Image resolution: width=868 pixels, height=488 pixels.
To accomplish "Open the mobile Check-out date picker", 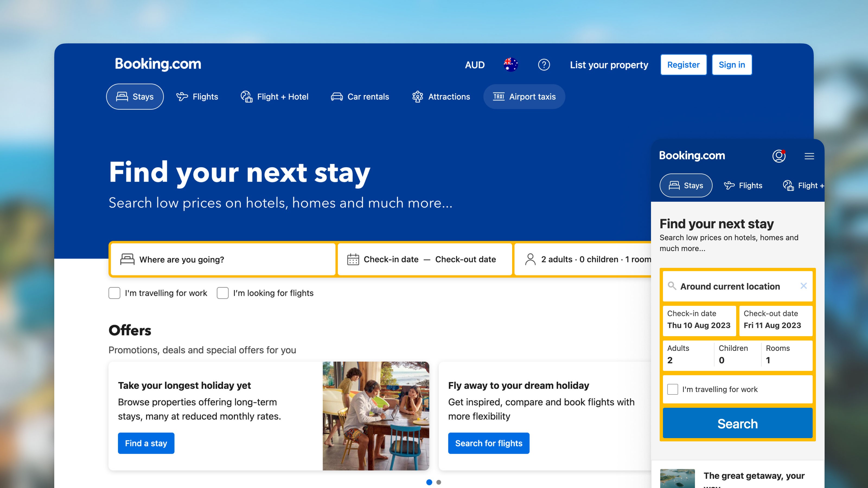I will (x=776, y=320).
